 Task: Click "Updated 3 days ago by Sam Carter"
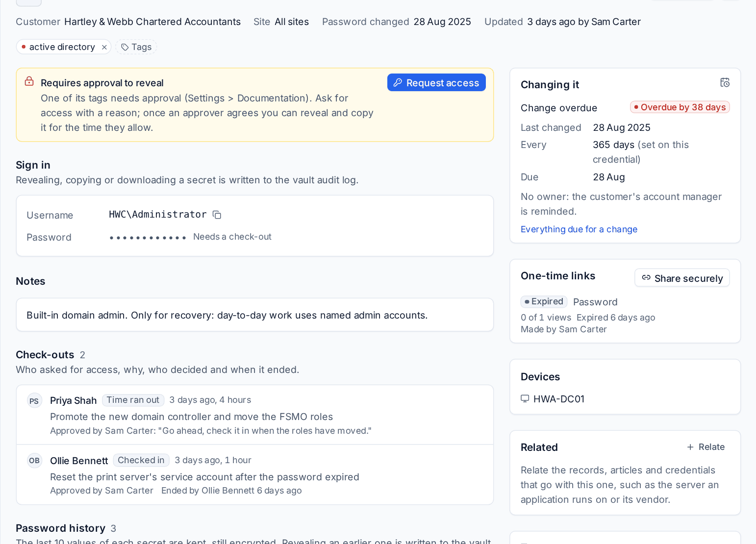pos(562,22)
